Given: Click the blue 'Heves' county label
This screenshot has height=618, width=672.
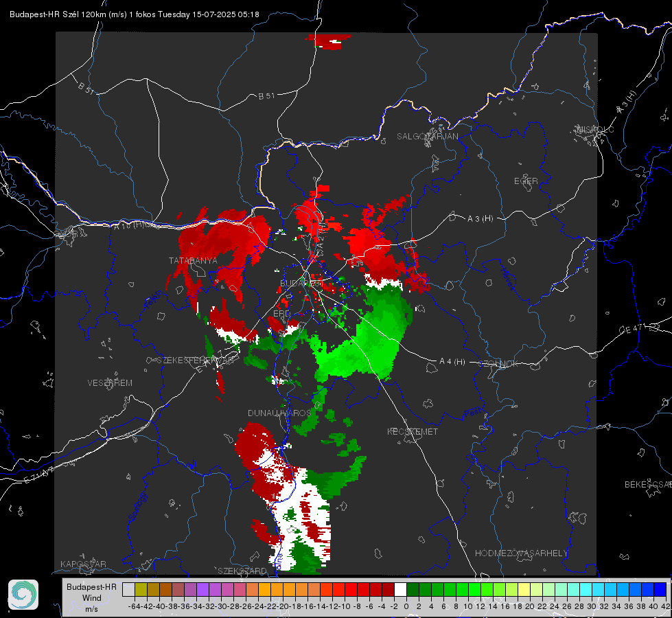Looking at the screenshot, I should pos(507,279).
